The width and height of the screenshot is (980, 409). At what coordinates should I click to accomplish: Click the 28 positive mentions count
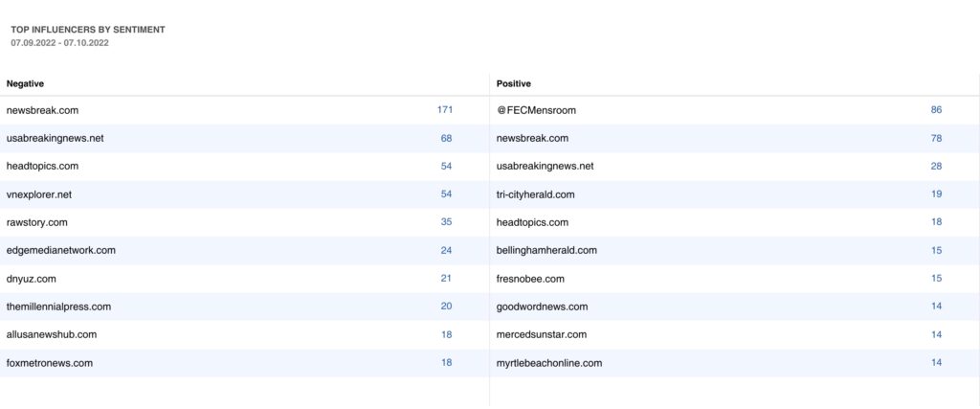(936, 167)
